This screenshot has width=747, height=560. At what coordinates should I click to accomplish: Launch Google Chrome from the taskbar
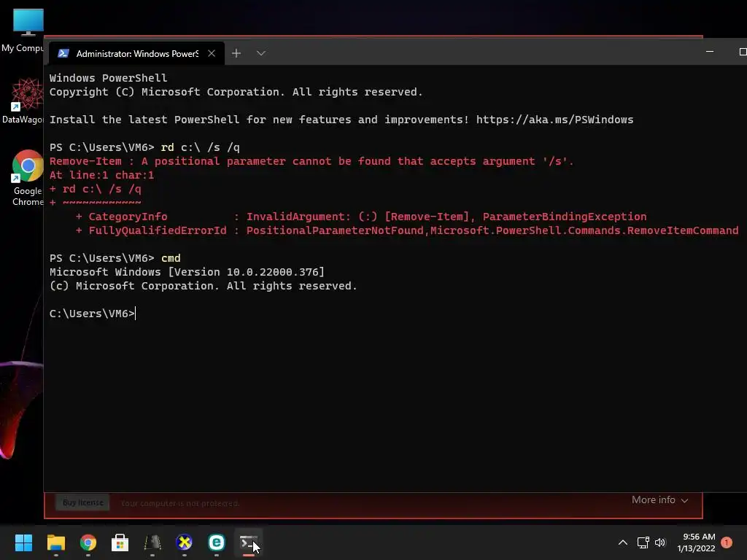(x=88, y=542)
